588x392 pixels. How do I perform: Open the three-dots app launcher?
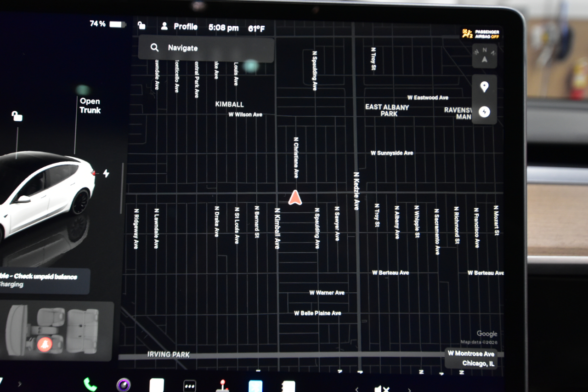click(190, 385)
